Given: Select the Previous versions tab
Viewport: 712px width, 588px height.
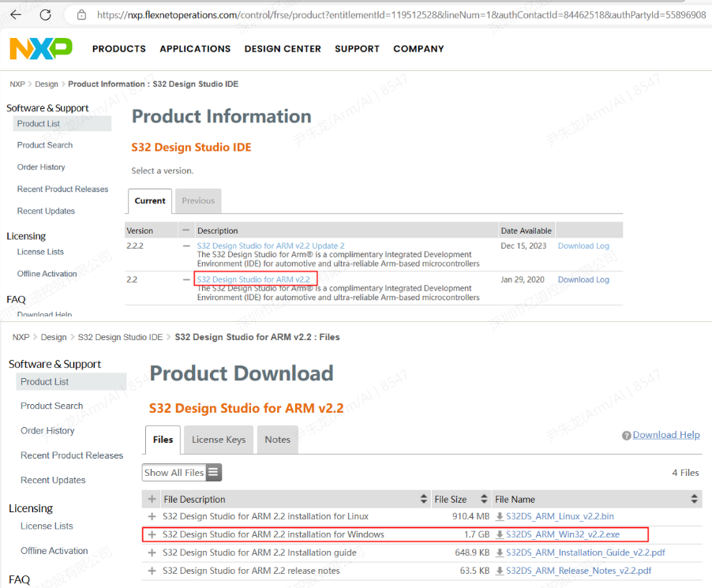Looking at the screenshot, I should (198, 200).
